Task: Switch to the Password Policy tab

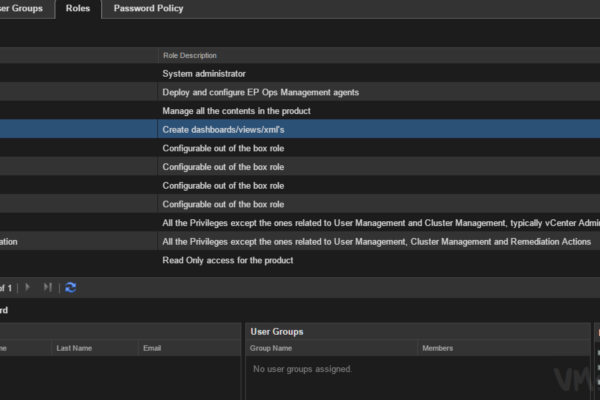Action: (148, 8)
